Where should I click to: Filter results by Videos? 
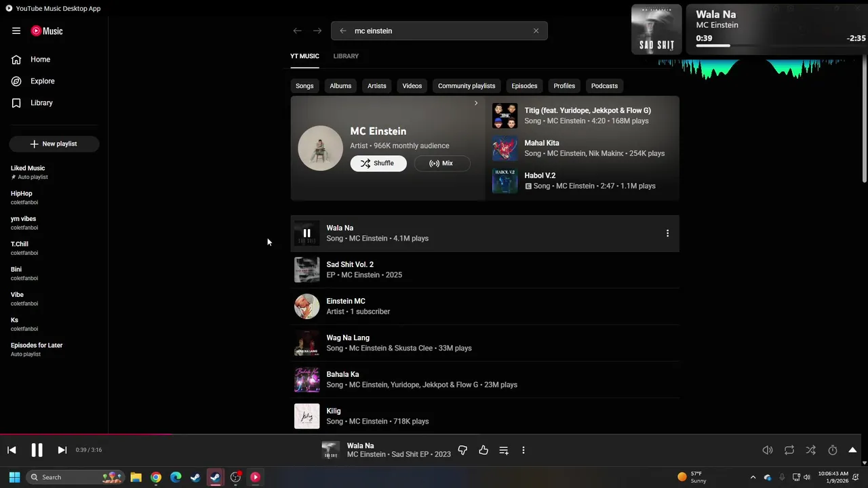(412, 86)
